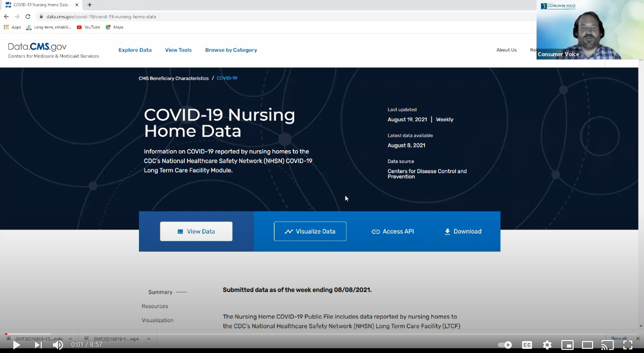Open the Maps bookmark

(115, 27)
